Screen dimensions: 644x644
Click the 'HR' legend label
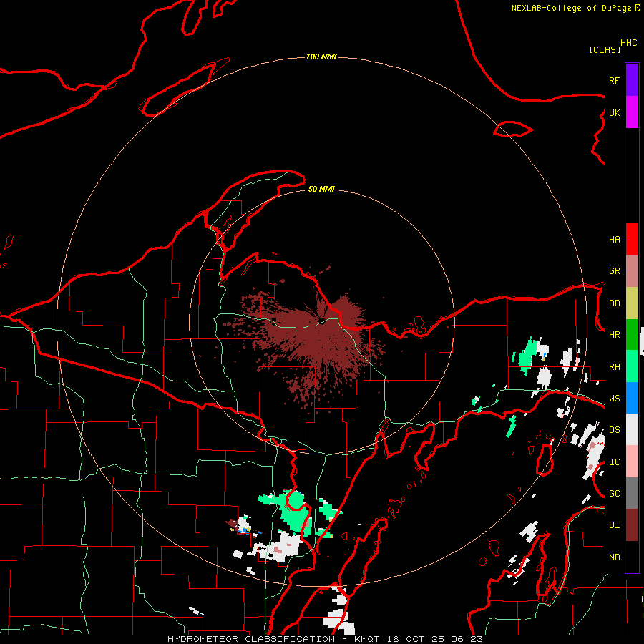click(x=614, y=335)
